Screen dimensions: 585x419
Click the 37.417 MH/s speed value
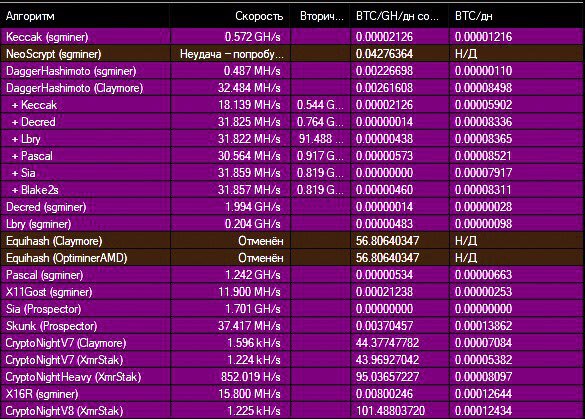point(249,326)
